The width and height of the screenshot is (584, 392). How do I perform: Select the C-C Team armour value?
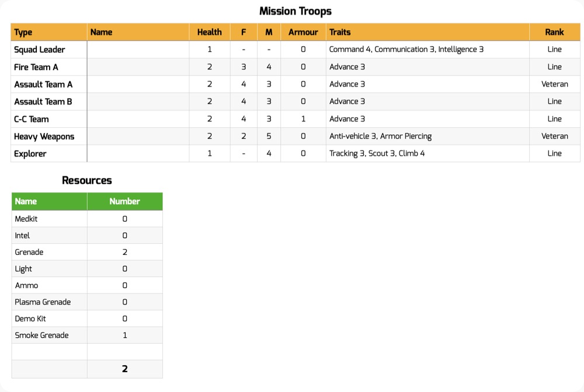pos(303,119)
